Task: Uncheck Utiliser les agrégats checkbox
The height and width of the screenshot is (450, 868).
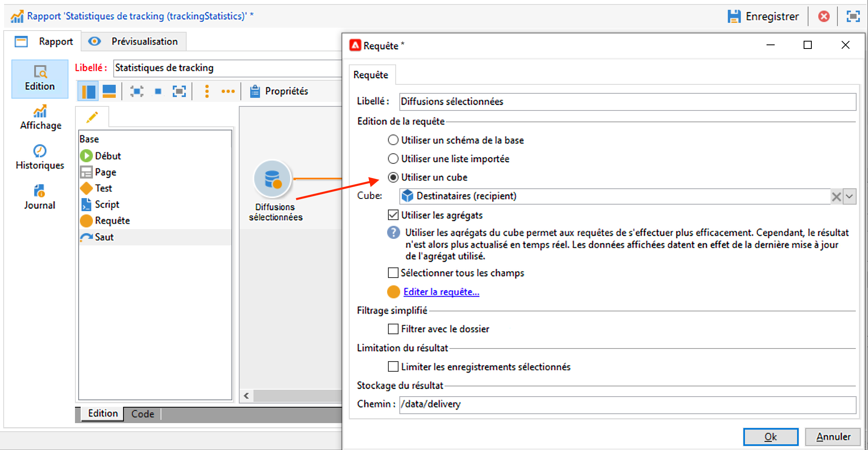Action: (x=393, y=215)
